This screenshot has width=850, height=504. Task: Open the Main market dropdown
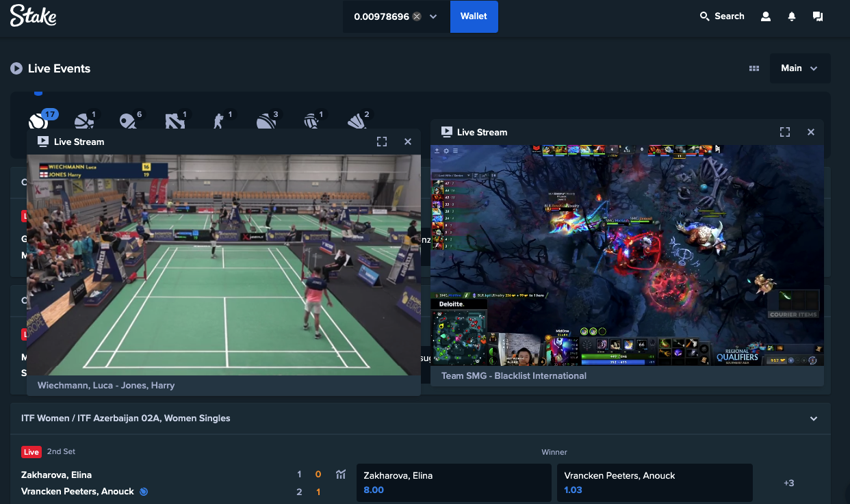(x=800, y=68)
